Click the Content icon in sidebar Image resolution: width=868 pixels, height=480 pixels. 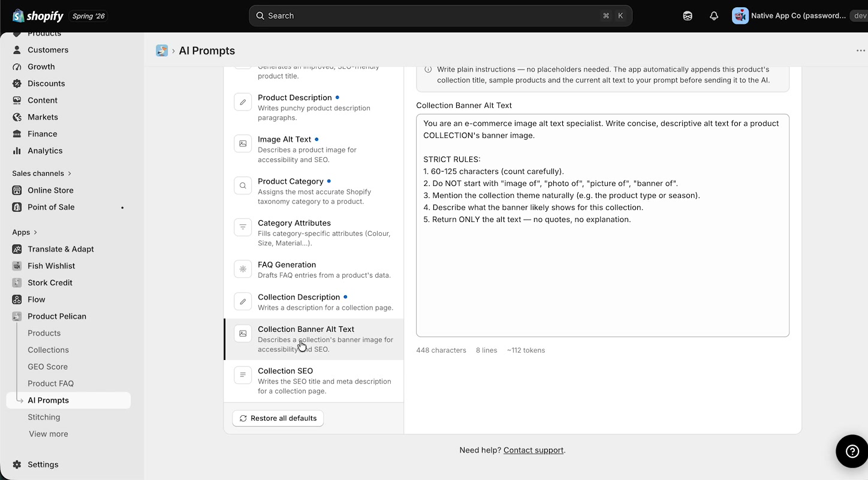17,100
